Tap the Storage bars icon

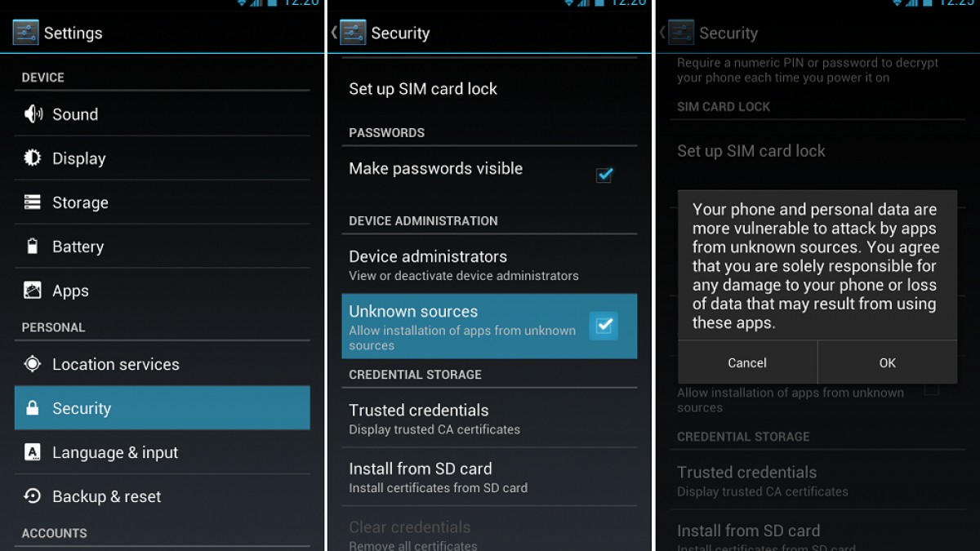[x=33, y=202]
